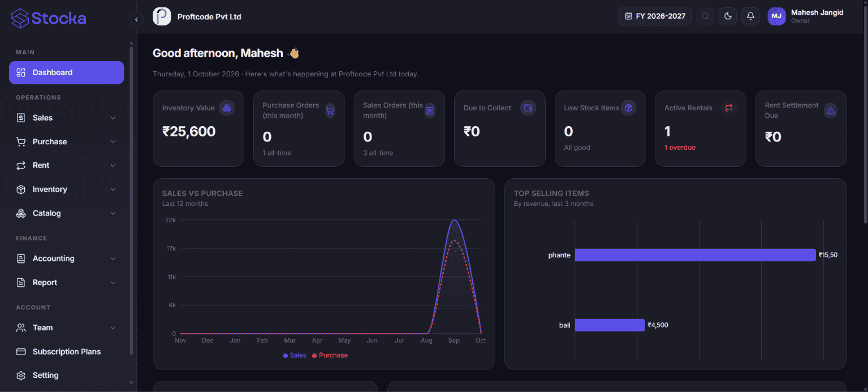
Task: Click the Dashboard grid icon
Action: click(x=21, y=72)
